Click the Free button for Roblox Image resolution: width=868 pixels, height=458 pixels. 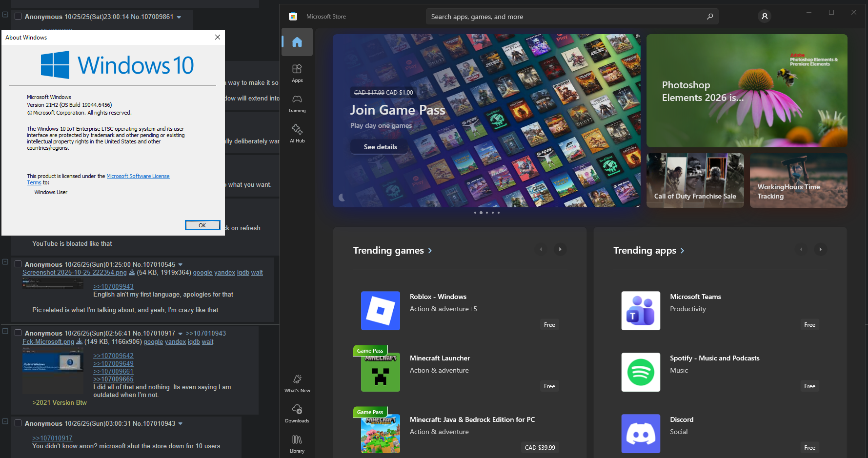click(549, 325)
